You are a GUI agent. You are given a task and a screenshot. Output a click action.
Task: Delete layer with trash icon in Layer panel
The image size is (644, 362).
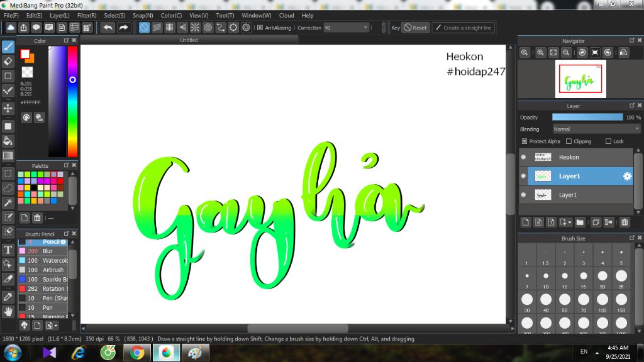click(x=625, y=222)
